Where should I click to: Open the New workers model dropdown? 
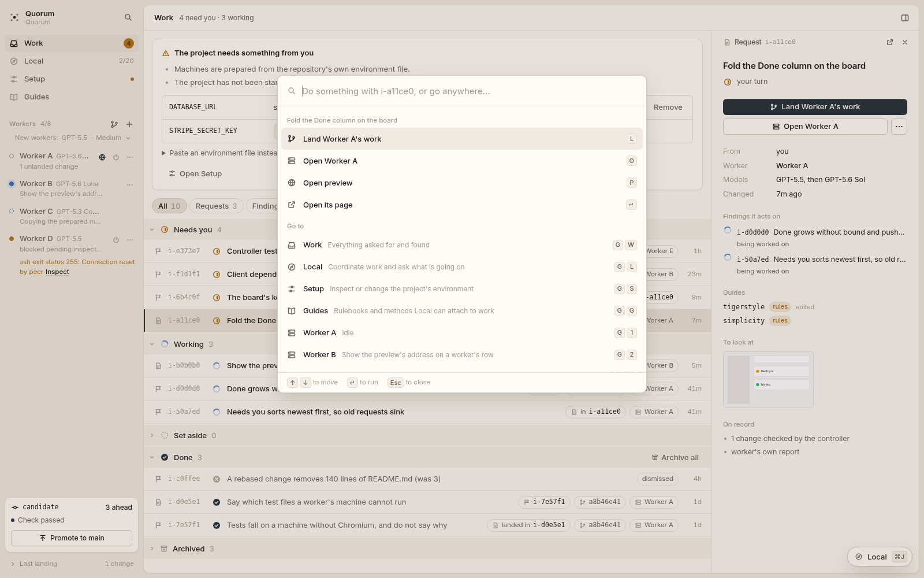click(73, 138)
